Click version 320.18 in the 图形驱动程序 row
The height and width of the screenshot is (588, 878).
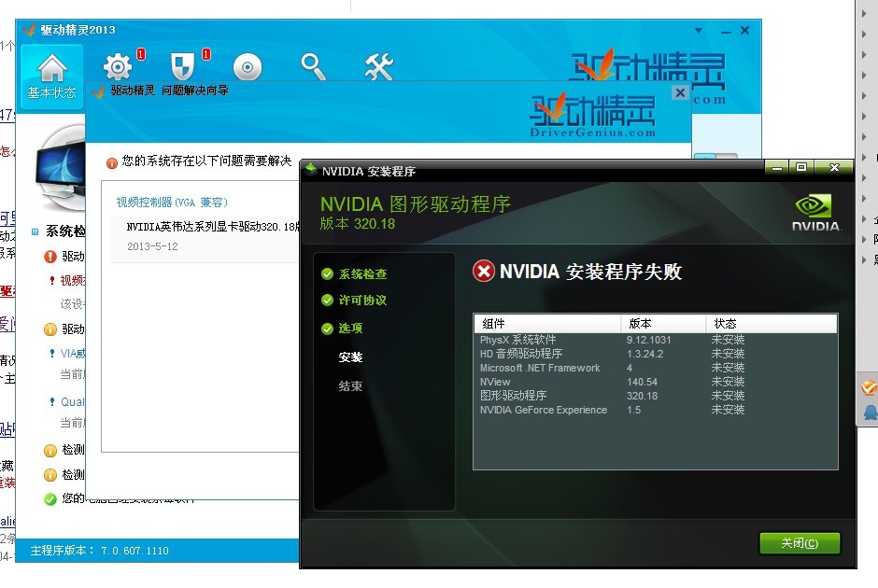643,396
